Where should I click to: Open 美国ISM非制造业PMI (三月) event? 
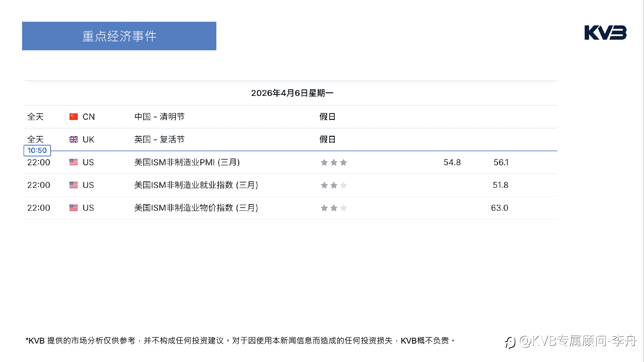187,162
